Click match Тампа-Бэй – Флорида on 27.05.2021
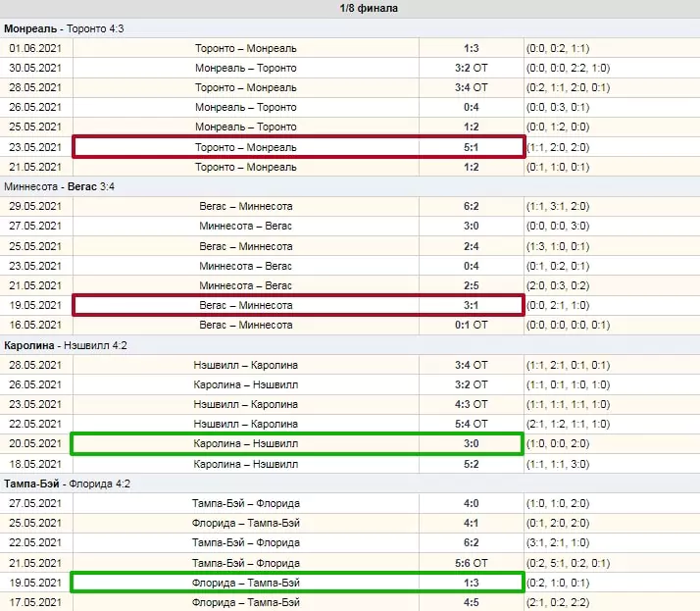This screenshot has height=611, width=700. [x=245, y=504]
